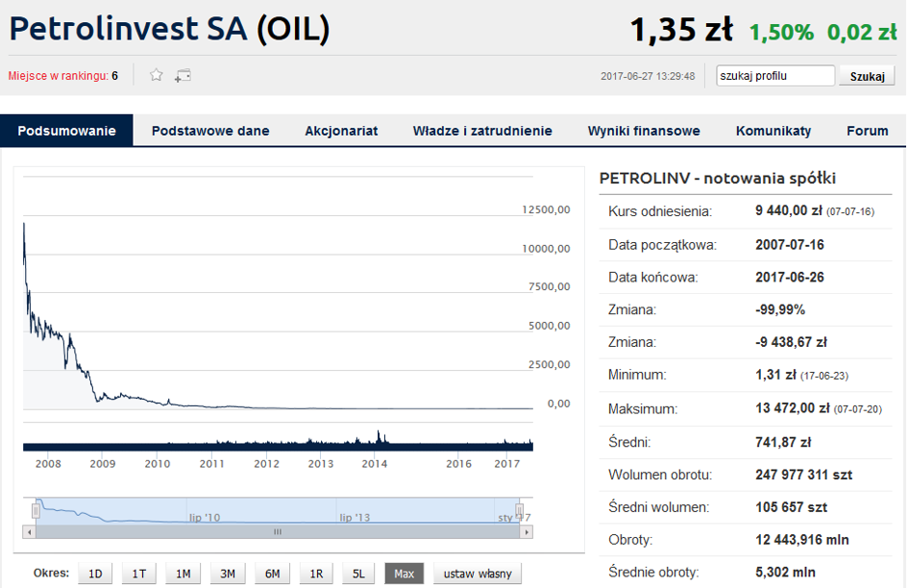Click the Minimum value 1,31 zł
The image size is (908, 588).
(776, 375)
